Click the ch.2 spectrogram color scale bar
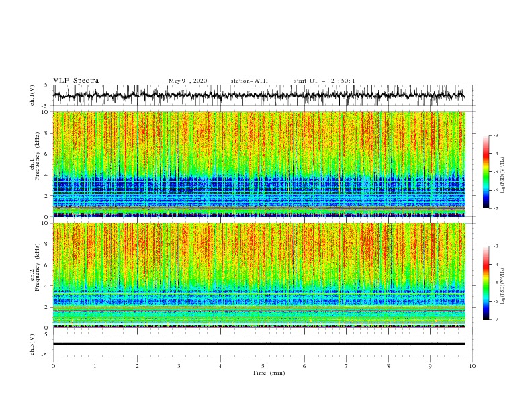 [486, 283]
